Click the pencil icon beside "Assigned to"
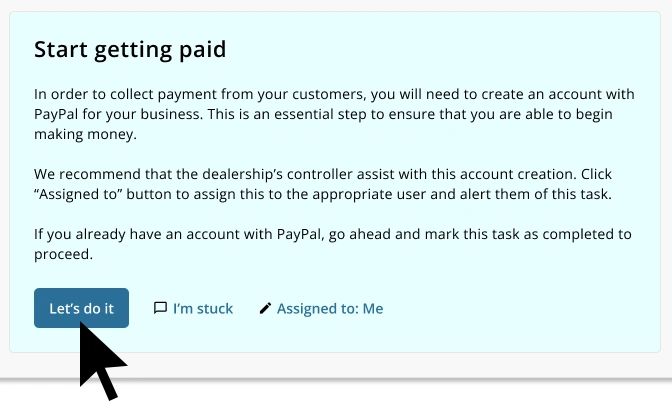The width and height of the screenshot is (672, 409). click(265, 308)
